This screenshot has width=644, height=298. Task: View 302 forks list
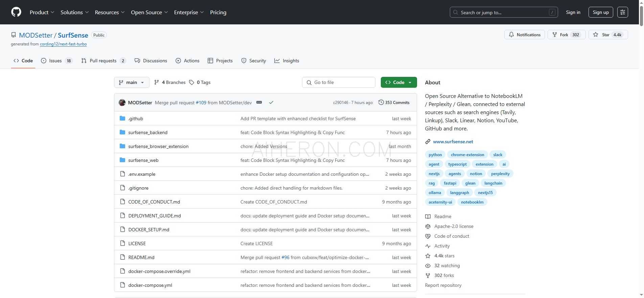pos(440,275)
